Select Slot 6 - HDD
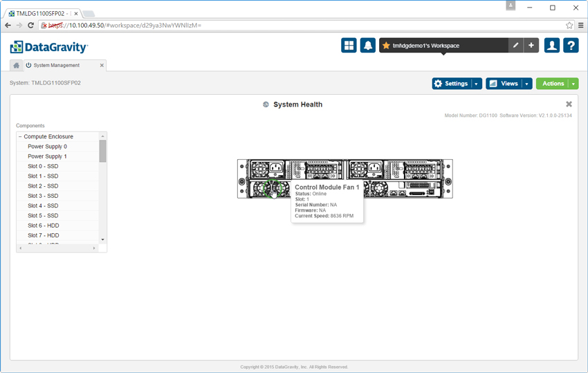The image size is (588, 373). (44, 226)
